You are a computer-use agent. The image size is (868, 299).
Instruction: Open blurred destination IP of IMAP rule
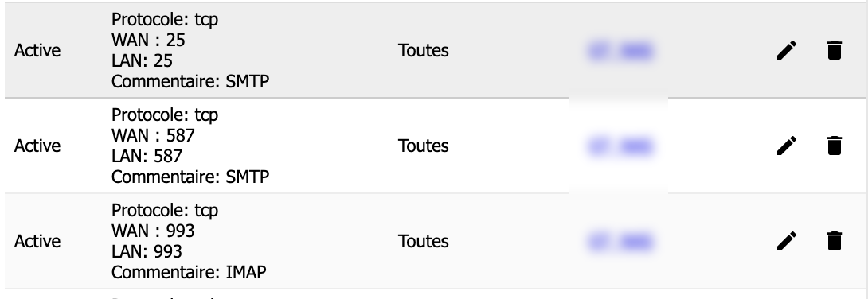(620, 243)
